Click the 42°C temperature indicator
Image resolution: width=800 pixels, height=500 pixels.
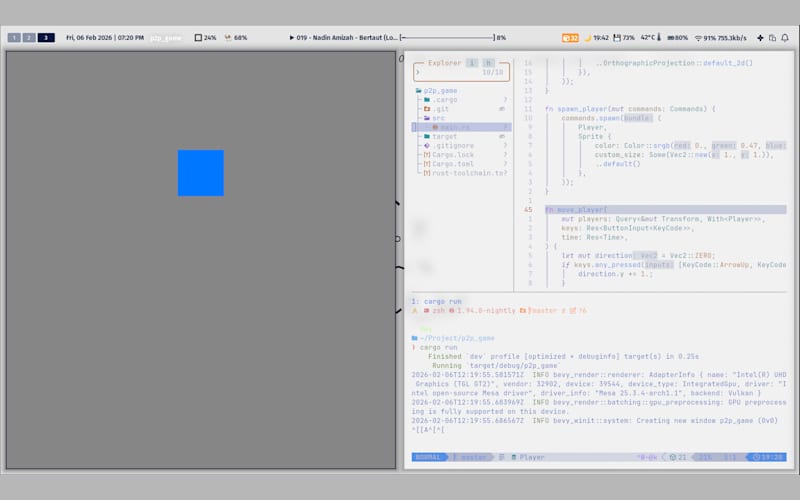651,38
